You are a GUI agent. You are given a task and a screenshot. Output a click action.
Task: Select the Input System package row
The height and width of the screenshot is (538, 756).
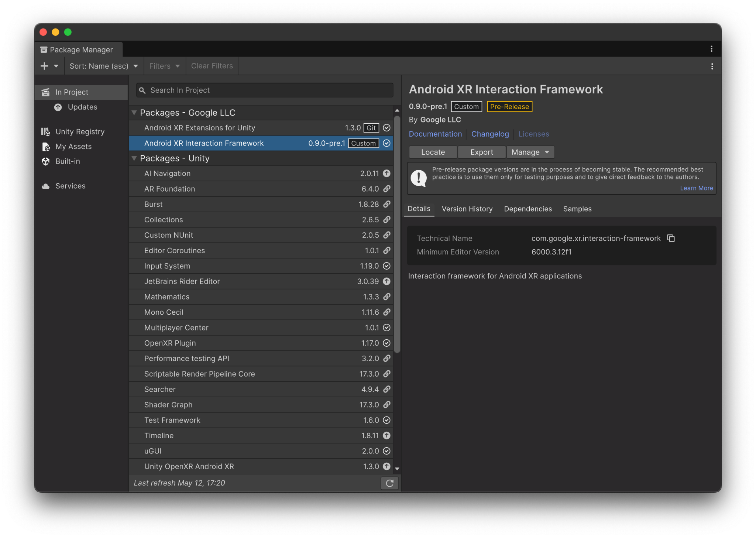coord(261,266)
